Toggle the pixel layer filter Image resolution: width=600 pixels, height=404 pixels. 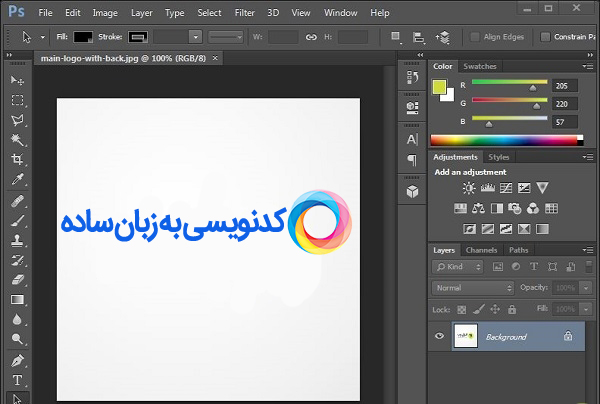[x=497, y=267]
